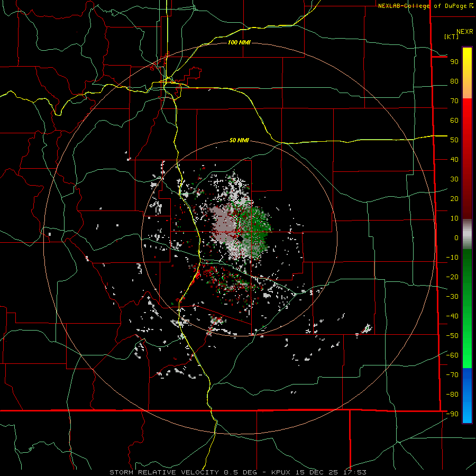Click the 60 value on the velocity scale
Viewport: 476px width, 476px height.
(454, 121)
